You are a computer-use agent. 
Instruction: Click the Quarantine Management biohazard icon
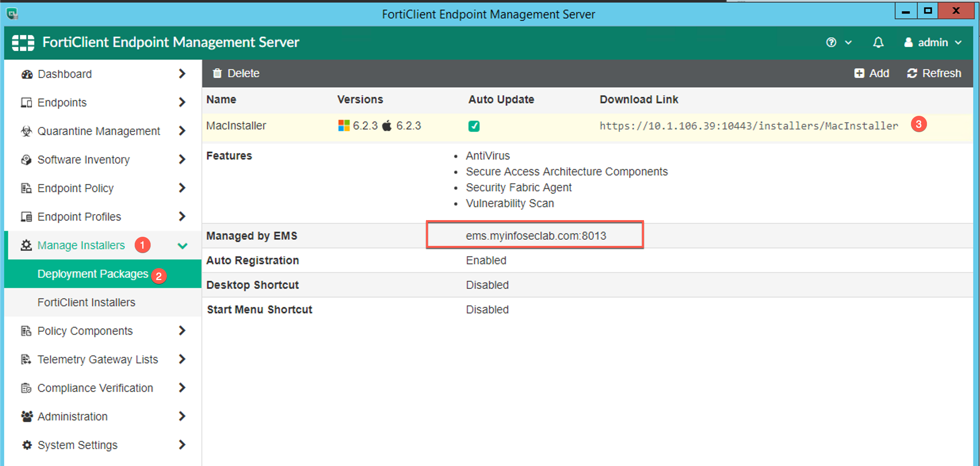[27, 131]
